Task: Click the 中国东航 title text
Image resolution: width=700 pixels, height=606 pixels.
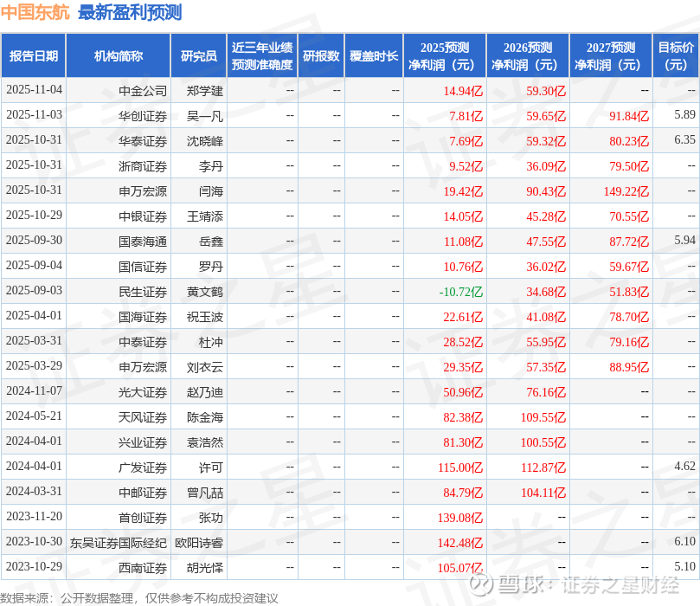Action: (35, 12)
